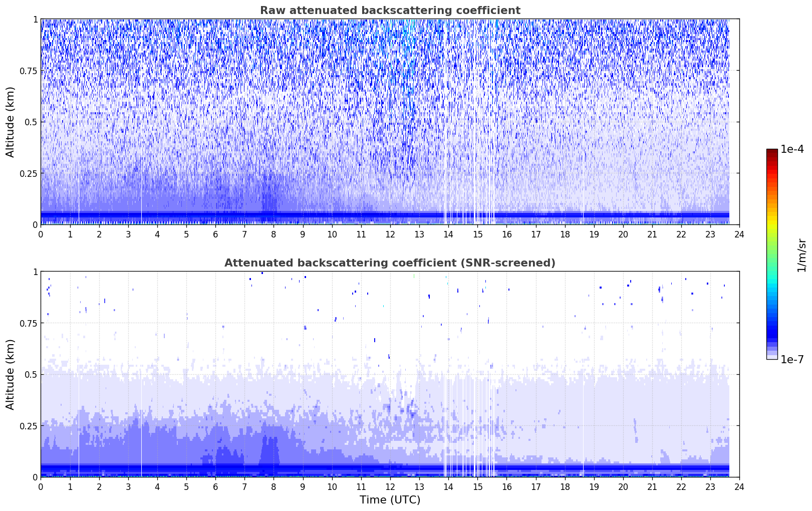Click the "Time (UTC)" axis label
The width and height of the screenshot is (812, 511).
[390, 500]
